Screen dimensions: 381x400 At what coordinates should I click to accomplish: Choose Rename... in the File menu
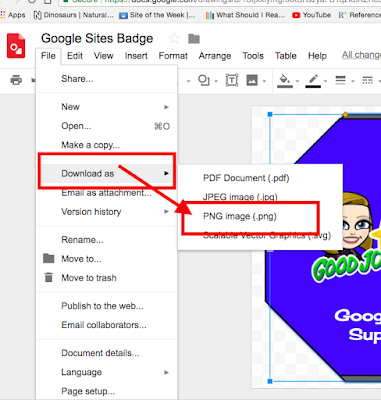[106, 240]
